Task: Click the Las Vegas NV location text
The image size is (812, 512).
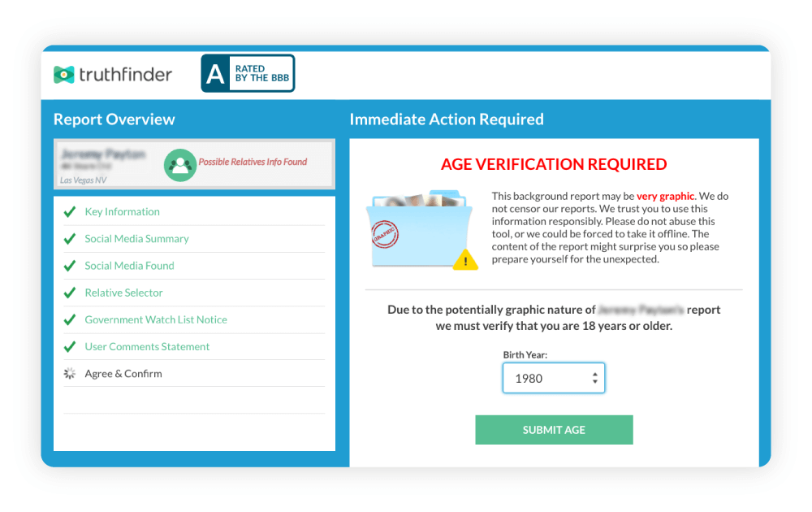Action: coord(84,180)
